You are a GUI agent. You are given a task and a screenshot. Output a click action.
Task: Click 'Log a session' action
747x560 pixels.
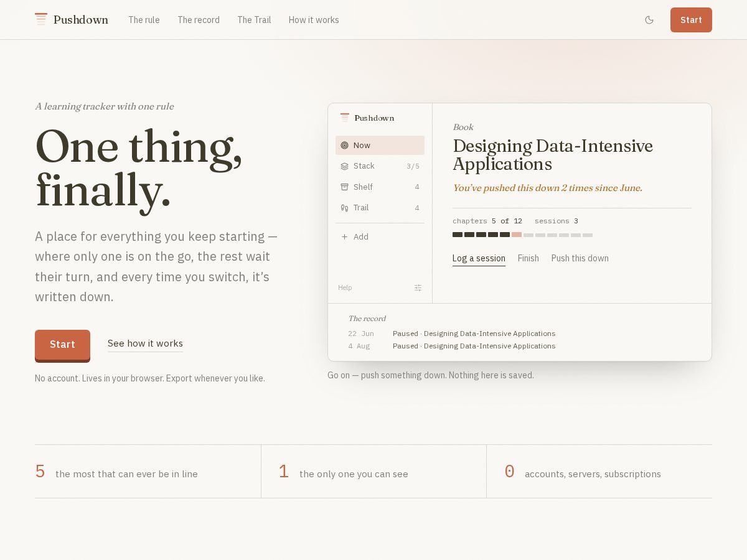(479, 258)
